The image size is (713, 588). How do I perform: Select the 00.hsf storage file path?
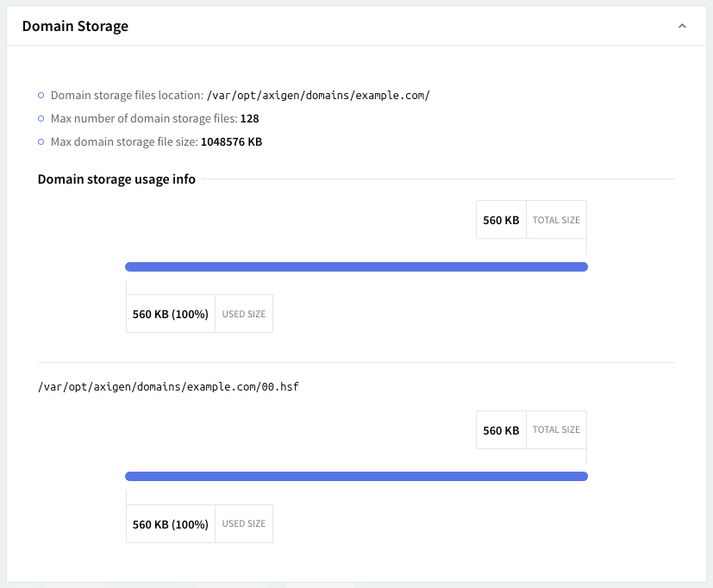coord(168,387)
